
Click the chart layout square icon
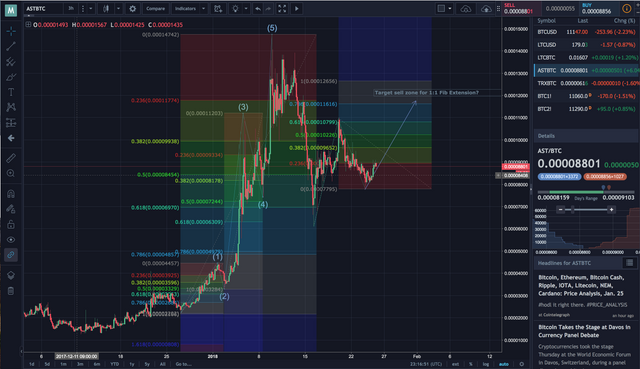[441, 9]
